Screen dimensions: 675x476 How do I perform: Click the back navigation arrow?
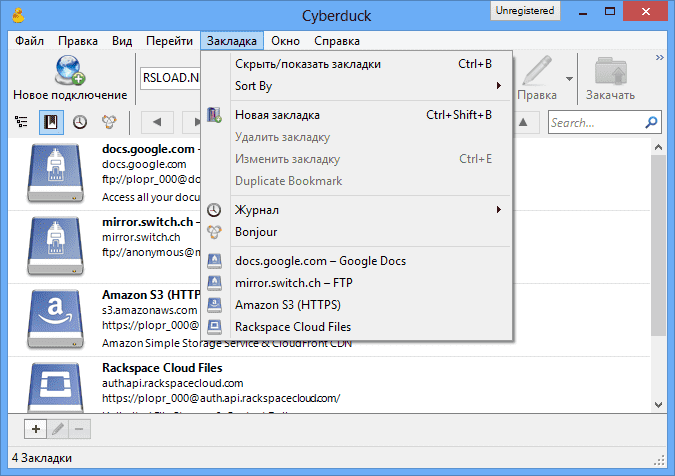pos(157,122)
